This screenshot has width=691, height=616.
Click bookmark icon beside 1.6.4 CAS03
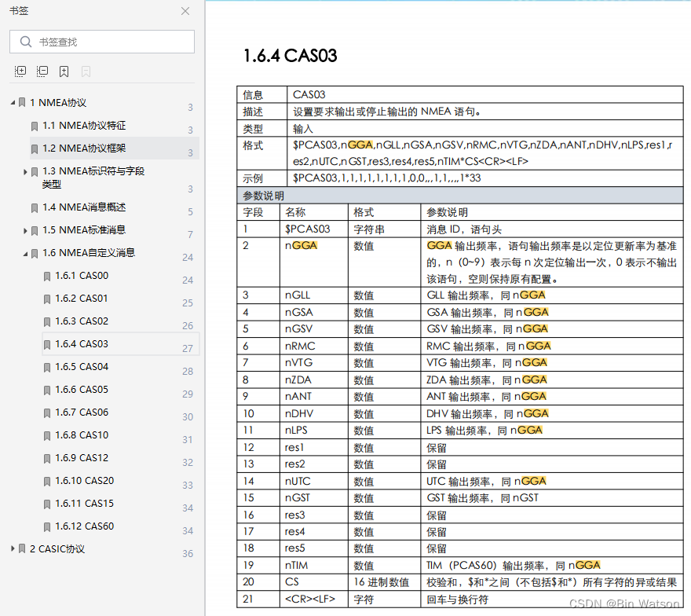tap(47, 345)
